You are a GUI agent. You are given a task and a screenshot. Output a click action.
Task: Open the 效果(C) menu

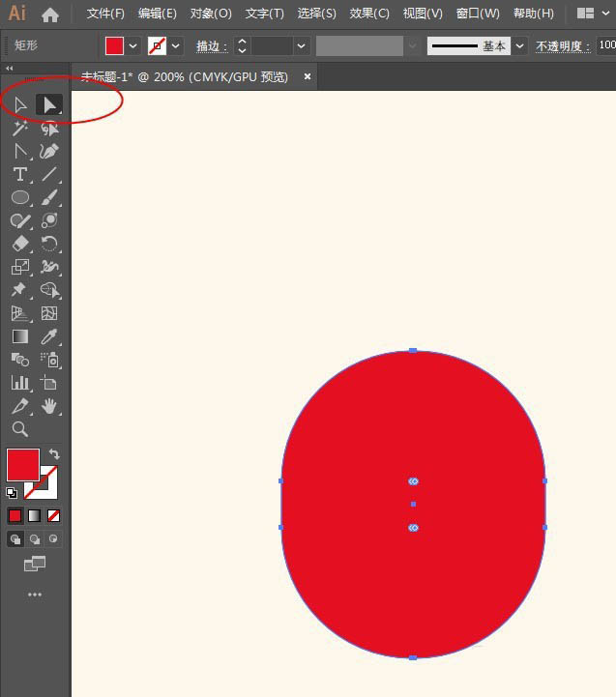tap(369, 14)
